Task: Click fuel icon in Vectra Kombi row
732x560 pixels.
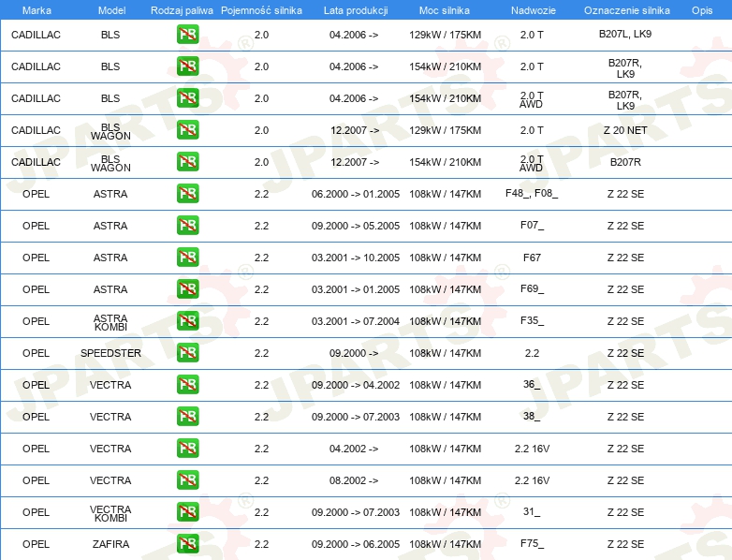Action: pyautogui.click(x=187, y=512)
